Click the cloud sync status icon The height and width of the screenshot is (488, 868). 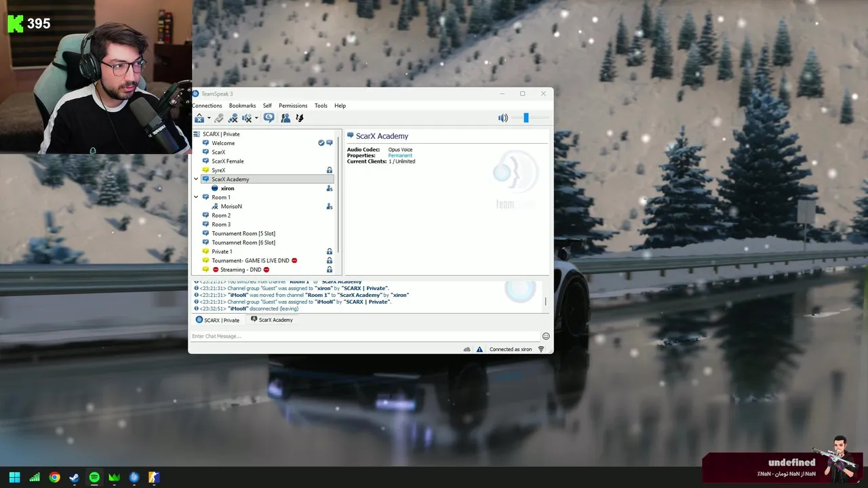pos(467,349)
